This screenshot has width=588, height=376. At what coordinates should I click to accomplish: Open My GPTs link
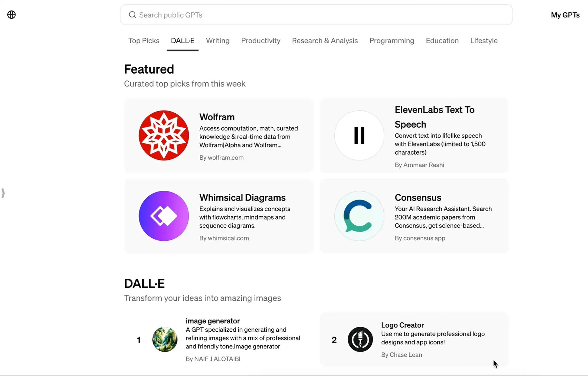pyautogui.click(x=565, y=15)
